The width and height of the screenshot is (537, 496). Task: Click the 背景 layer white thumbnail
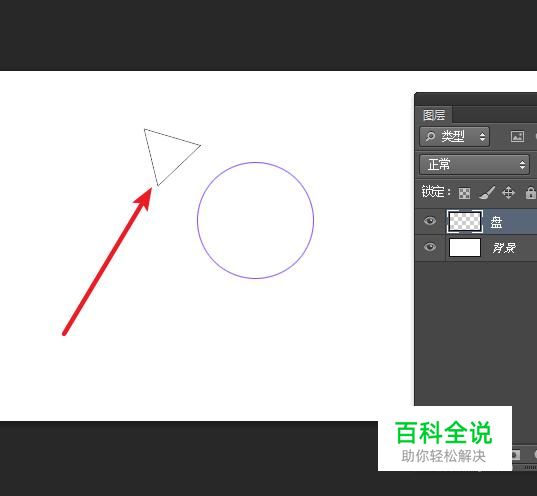pyautogui.click(x=465, y=247)
